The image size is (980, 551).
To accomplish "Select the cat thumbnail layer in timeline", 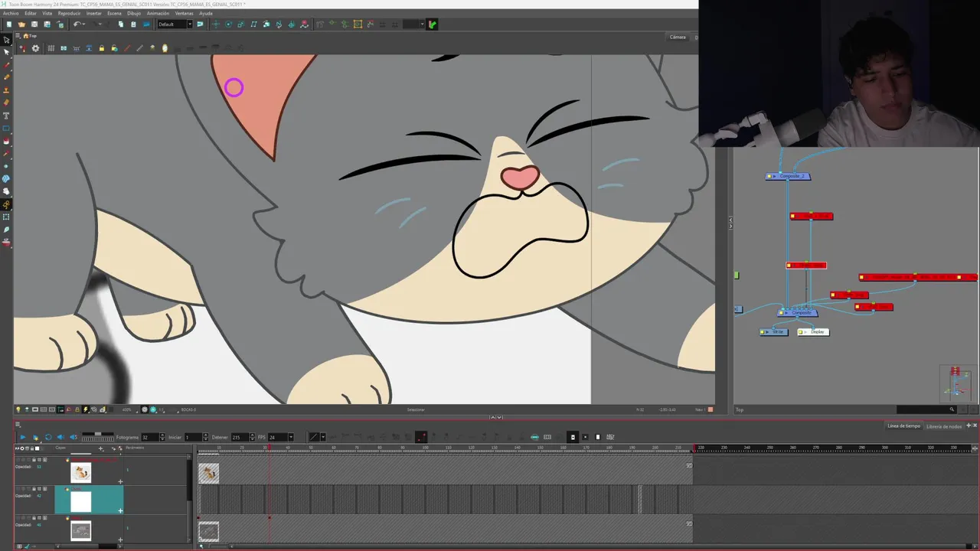I will pyautogui.click(x=81, y=473).
